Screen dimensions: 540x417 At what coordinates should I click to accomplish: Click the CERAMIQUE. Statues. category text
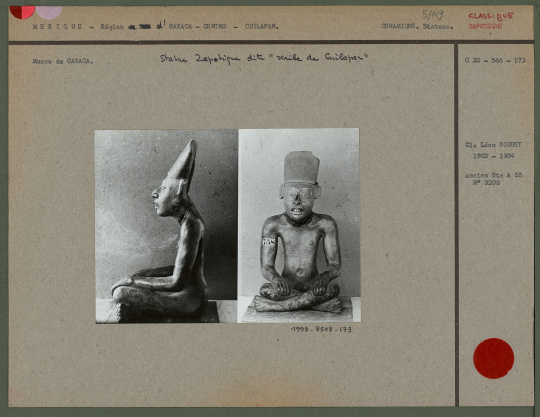[x=417, y=26]
